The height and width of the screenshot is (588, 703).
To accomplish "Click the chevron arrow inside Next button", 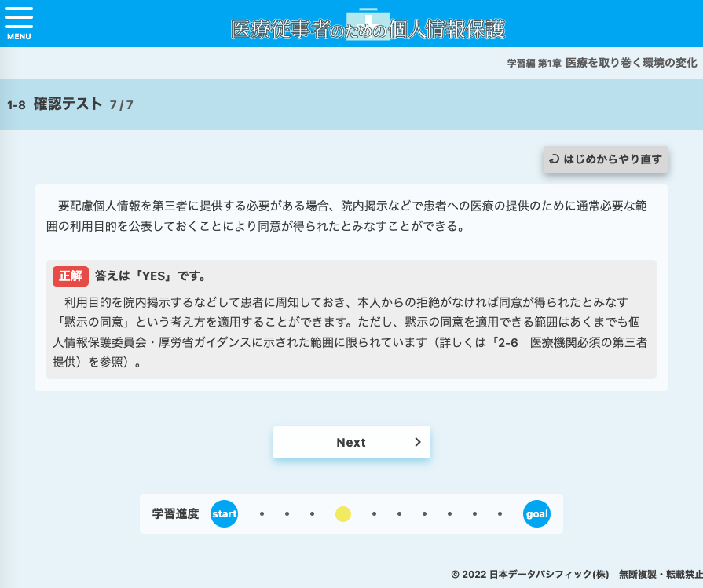I will click(x=418, y=442).
